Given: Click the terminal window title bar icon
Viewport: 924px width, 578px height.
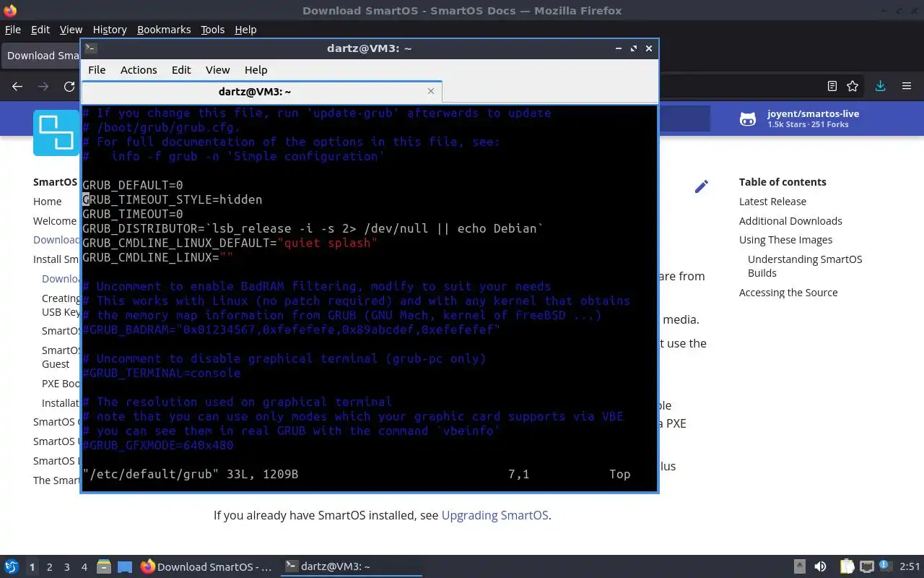Looking at the screenshot, I should click(x=90, y=48).
